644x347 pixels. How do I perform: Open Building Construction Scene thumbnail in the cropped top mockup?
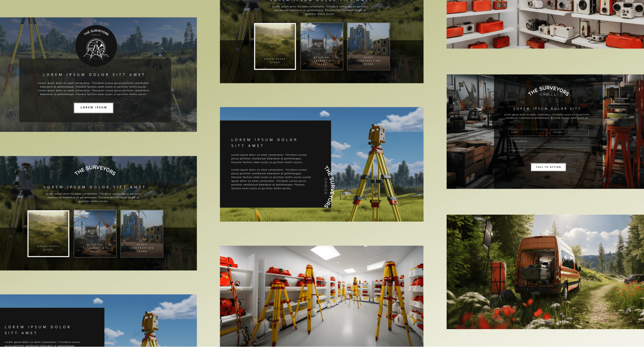322,46
